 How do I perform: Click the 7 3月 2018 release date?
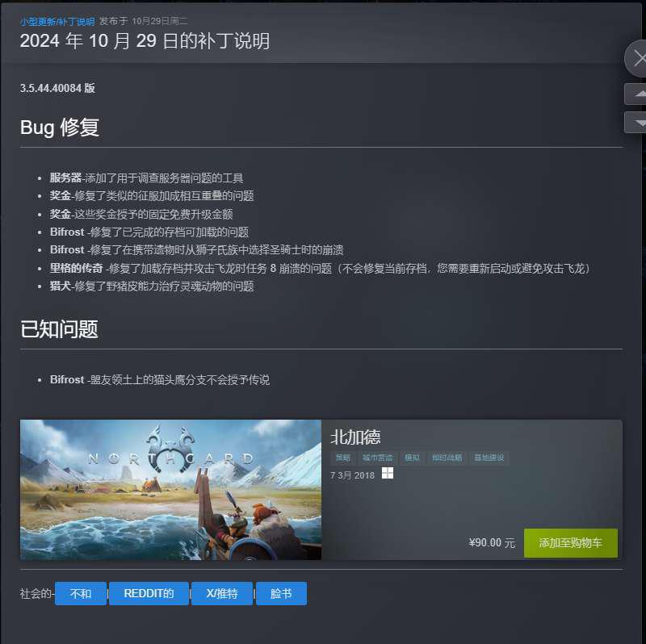point(352,475)
